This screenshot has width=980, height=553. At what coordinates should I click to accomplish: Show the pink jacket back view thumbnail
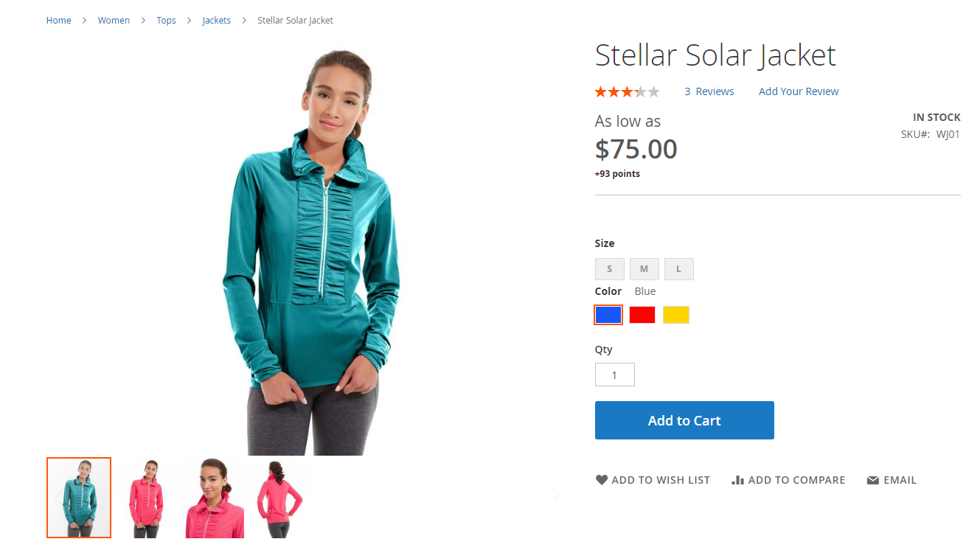pos(278,498)
